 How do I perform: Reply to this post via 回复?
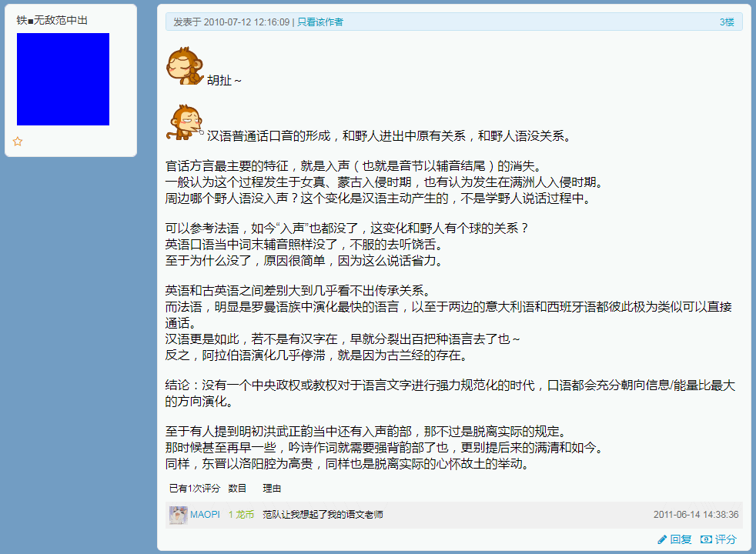coord(681,540)
